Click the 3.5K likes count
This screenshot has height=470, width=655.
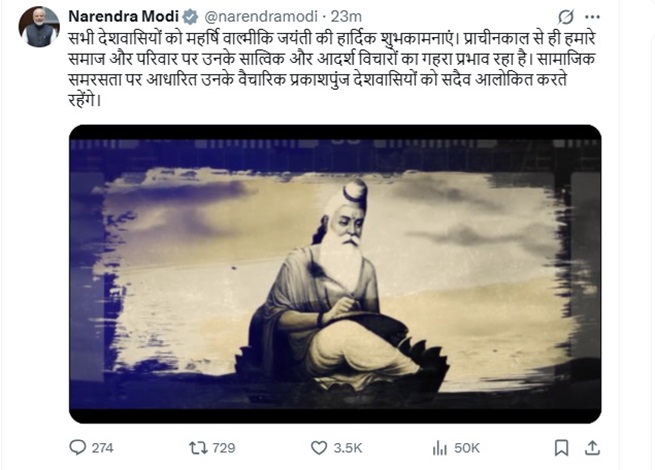pos(348,448)
